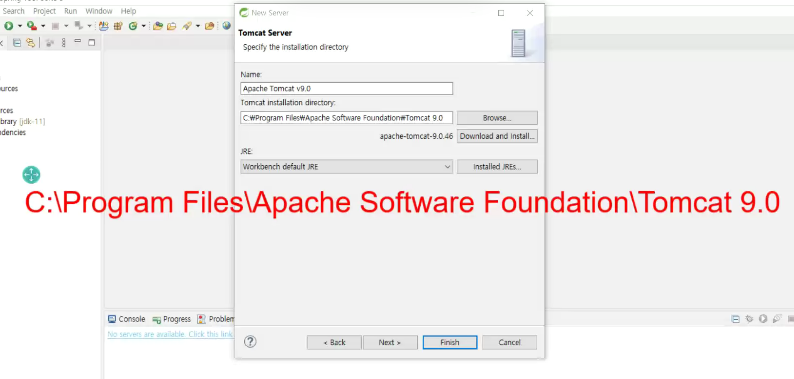Screen dimensions: 794x379
Task: Click the apache-tomcat-9.0.46 text
Action: point(416,136)
